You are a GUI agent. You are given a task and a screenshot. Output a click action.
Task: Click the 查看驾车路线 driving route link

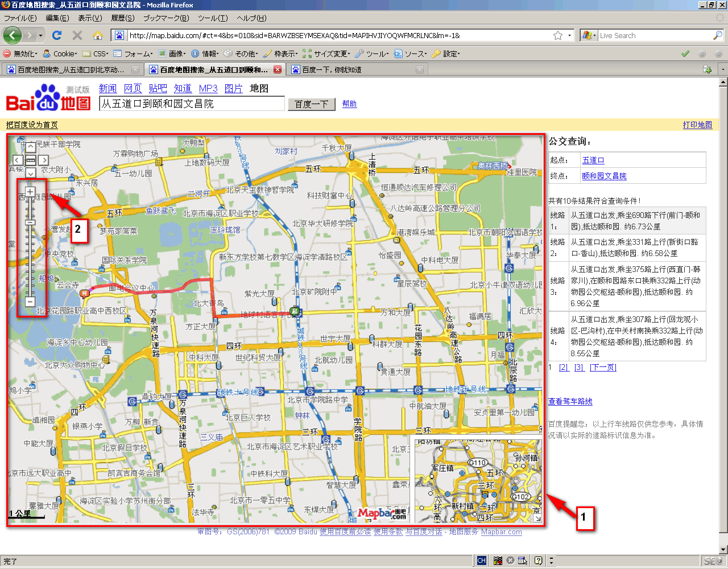570,402
